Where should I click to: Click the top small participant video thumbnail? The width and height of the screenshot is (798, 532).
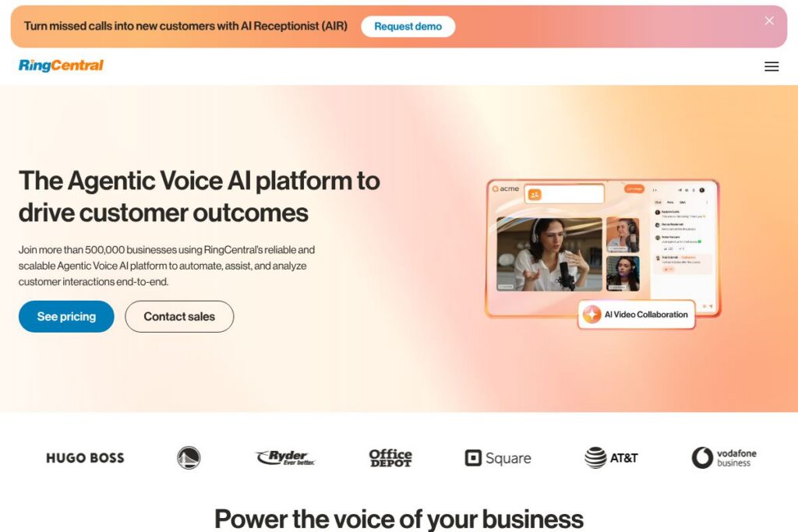pyautogui.click(x=623, y=235)
